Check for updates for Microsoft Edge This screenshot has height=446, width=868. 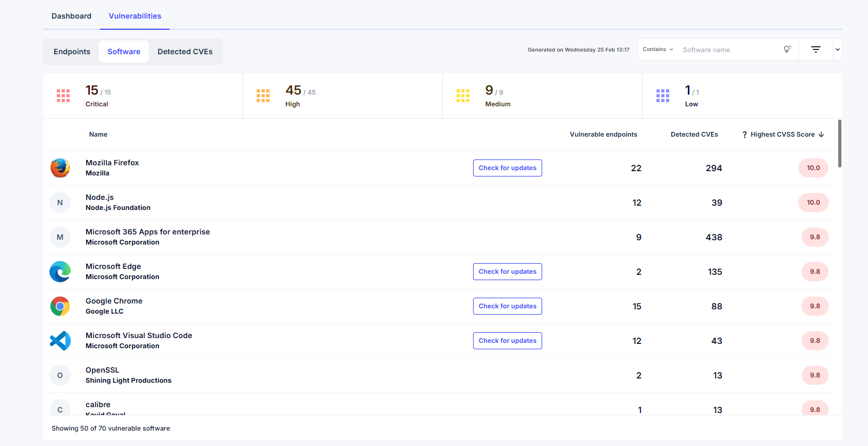[508, 272]
